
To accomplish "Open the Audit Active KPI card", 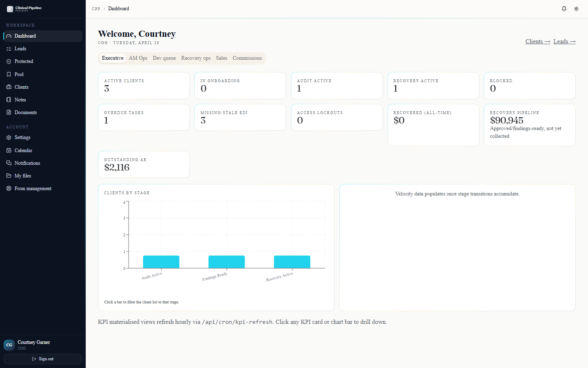I will tap(337, 86).
